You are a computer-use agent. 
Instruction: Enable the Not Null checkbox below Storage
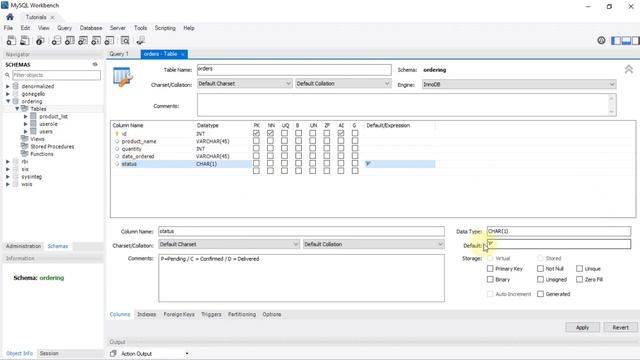540,269
